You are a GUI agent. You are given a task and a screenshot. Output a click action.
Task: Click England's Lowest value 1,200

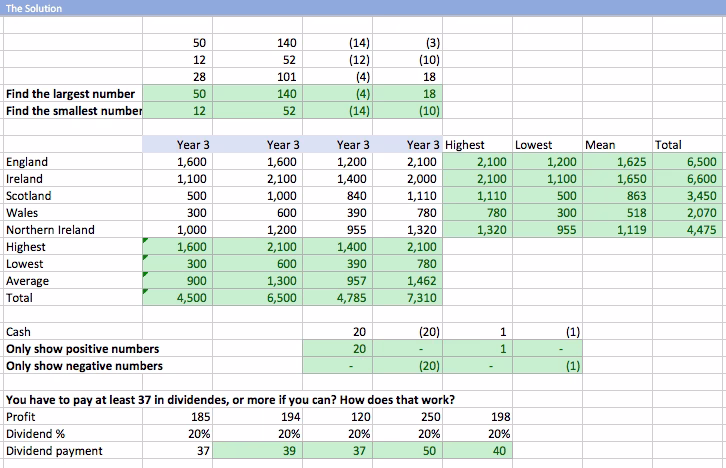click(x=547, y=162)
